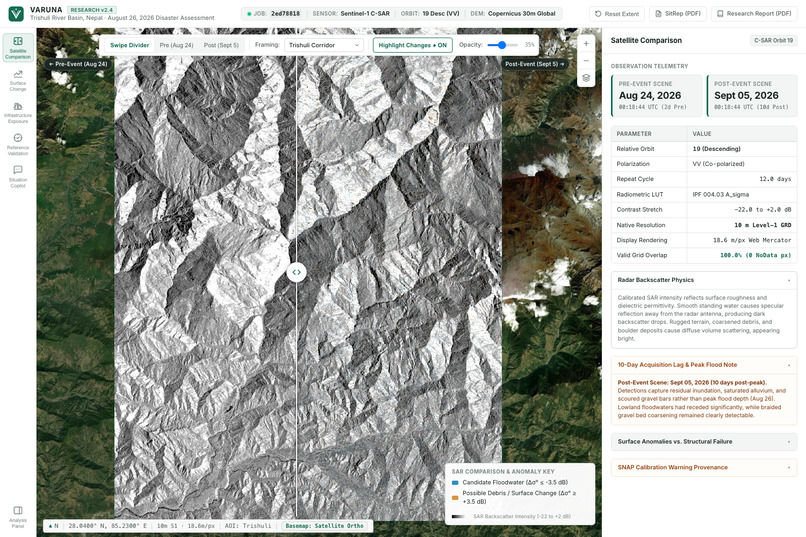Image resolution: width=806 pixels, height=537 pixels.
Task: Click the VARUNA logo icon
Action: click(16, 13)
